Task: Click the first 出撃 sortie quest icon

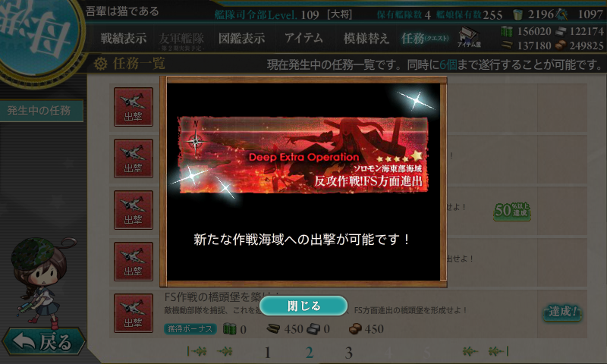Action: click(134, 107)
